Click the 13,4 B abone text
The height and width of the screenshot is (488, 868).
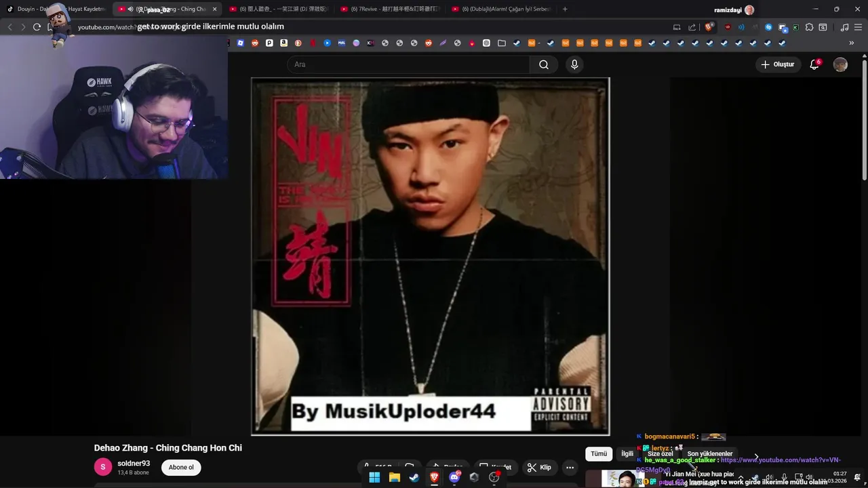[132, 473]
